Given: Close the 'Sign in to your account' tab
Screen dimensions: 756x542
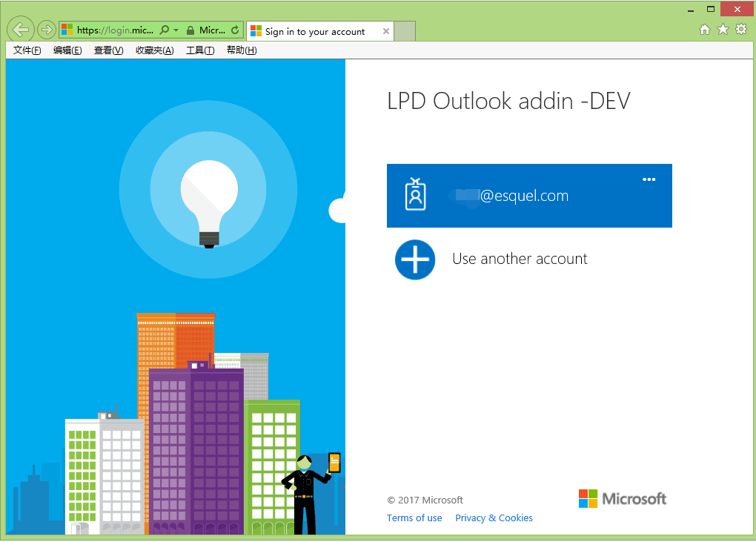Looking at the screenshot, I should point(385,31).
